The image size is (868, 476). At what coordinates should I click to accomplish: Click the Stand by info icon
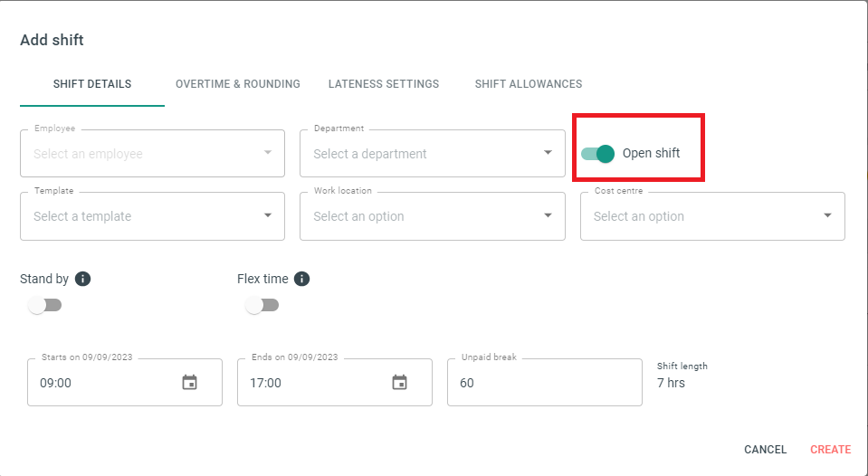click(82, 279)
